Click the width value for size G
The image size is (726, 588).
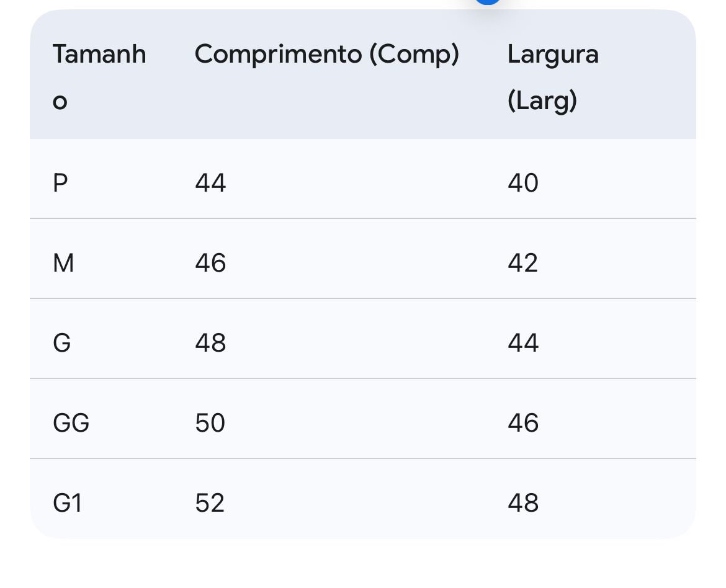click(523, 343)
